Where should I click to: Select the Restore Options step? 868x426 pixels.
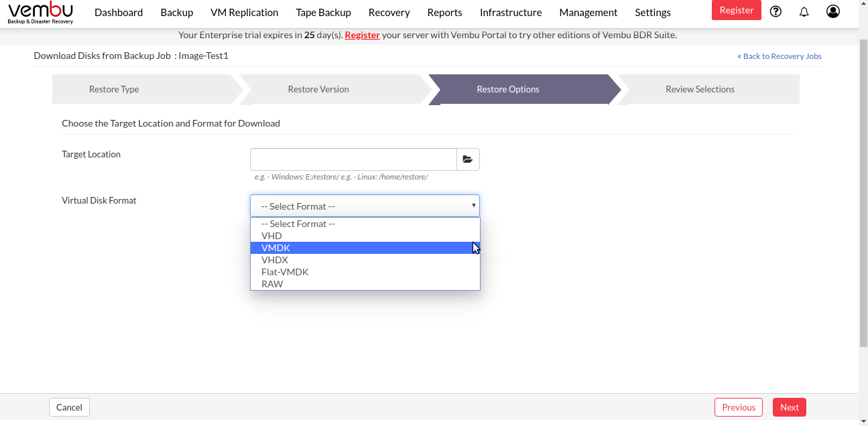[x=508, y=89]
